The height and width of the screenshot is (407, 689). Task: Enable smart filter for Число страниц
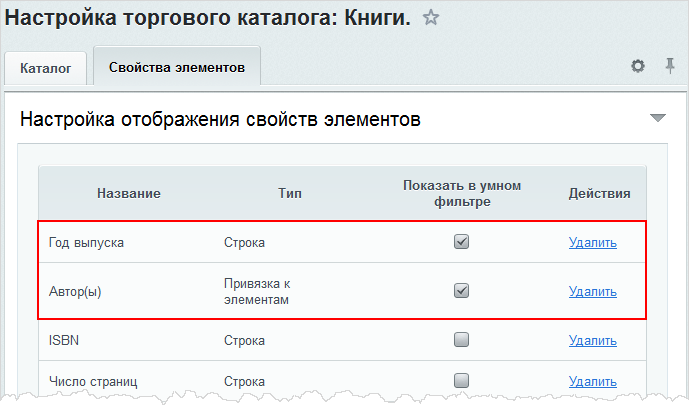(x=461, y=380)
